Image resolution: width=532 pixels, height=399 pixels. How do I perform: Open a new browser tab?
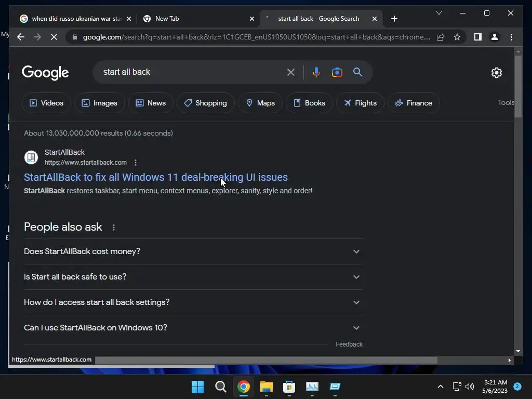(x=394, y=19)
